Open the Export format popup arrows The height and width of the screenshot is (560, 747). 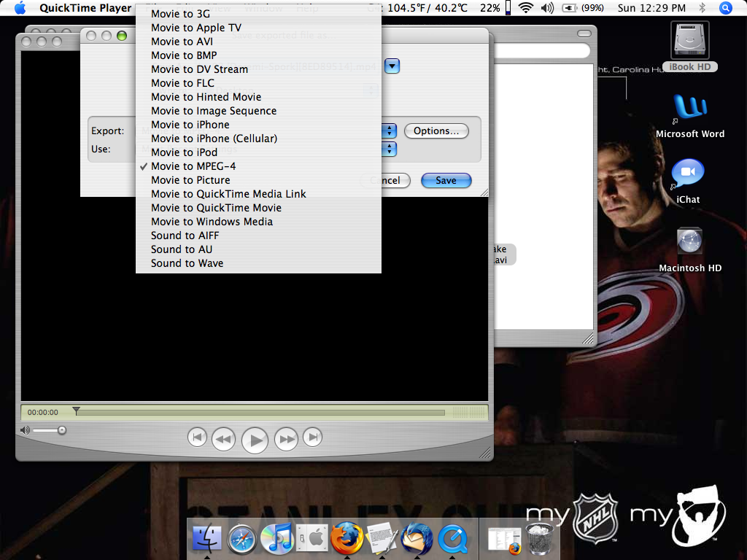tap(390, 131)
